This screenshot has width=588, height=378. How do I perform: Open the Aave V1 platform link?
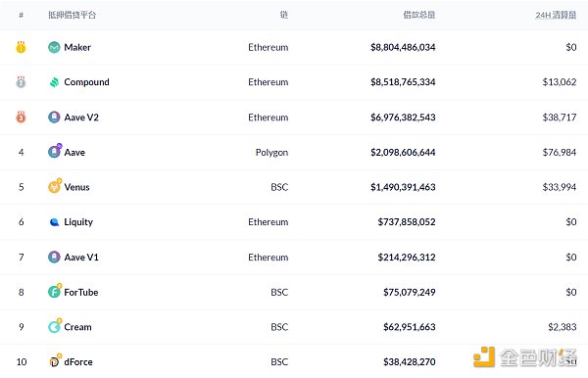81,258
